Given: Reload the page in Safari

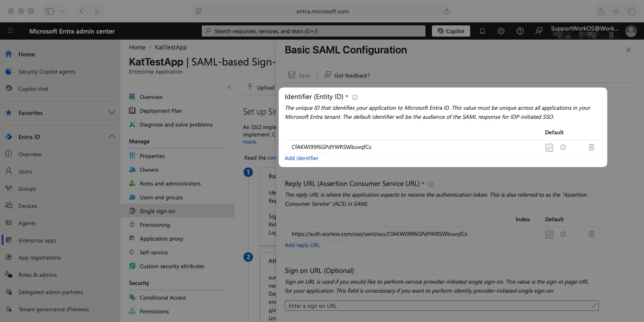Looking at the screenshot, I should coord(447,11).
